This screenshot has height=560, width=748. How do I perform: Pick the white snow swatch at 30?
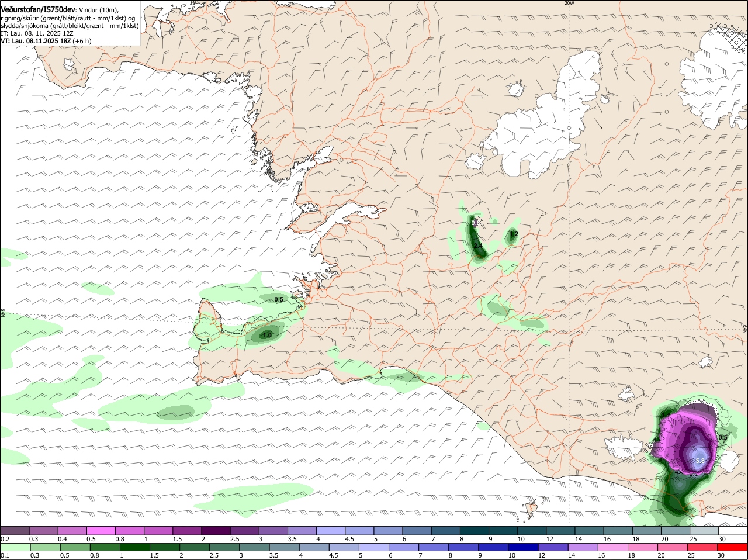(x=733, y=530)
